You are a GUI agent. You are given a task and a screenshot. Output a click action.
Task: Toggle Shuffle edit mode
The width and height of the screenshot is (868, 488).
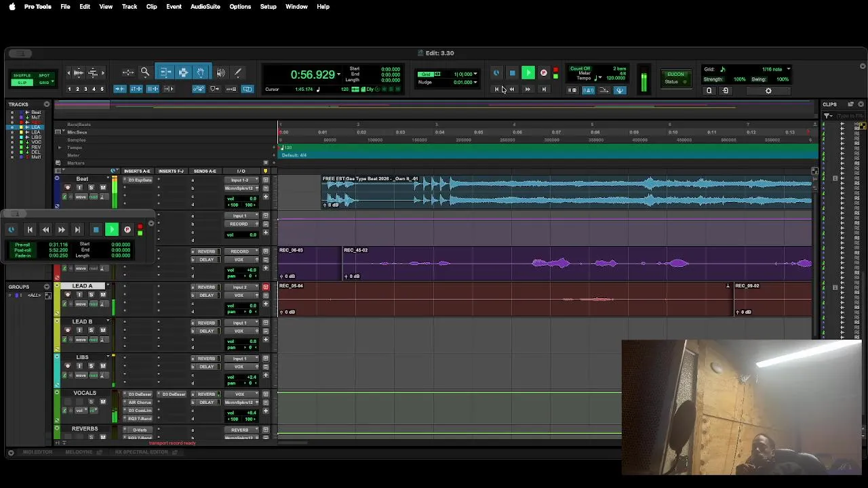point(22,75)
